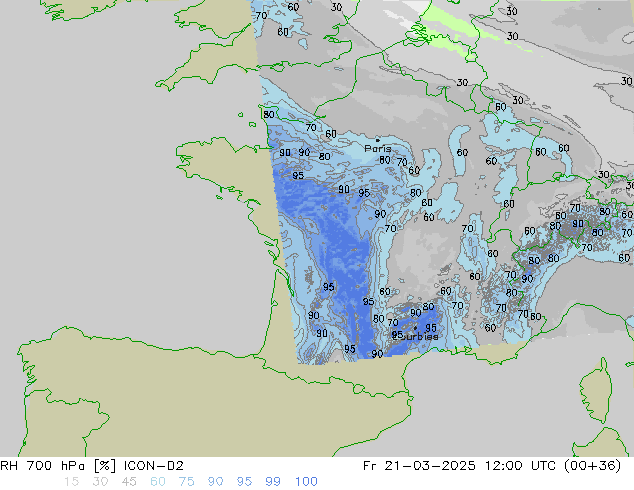Viewport: 634px width, 490px height.
Task: Click the black dot marking Paris
Action: click(378, 140)
